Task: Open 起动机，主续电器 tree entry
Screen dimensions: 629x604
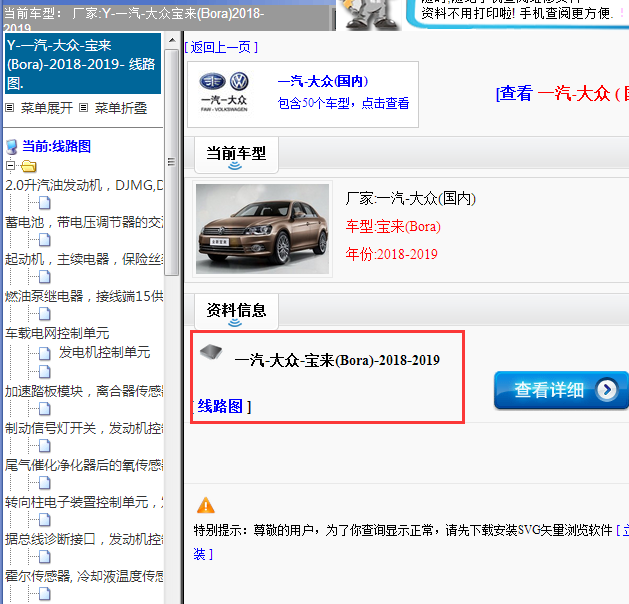Action: point(84,259)
